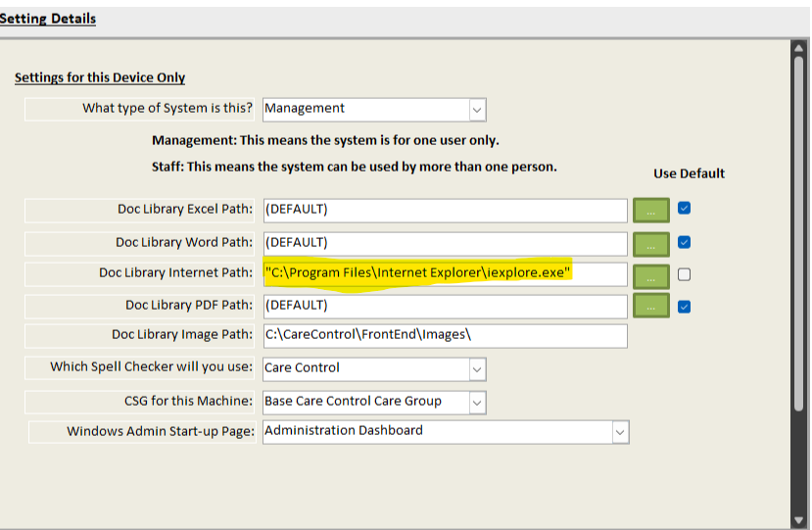This screenshot has height=530, width=812.
Task: Open the system type dropdown
Action: tap(477, 110)
